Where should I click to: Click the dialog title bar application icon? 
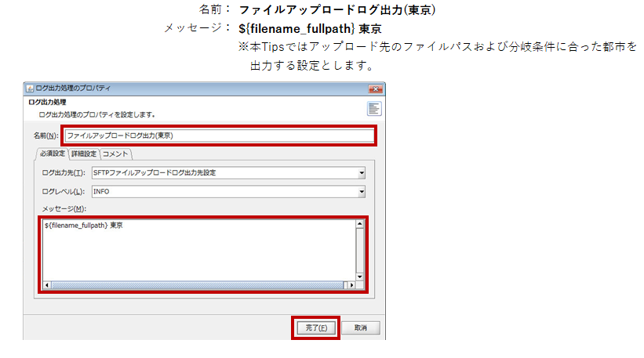click(30, 89)
